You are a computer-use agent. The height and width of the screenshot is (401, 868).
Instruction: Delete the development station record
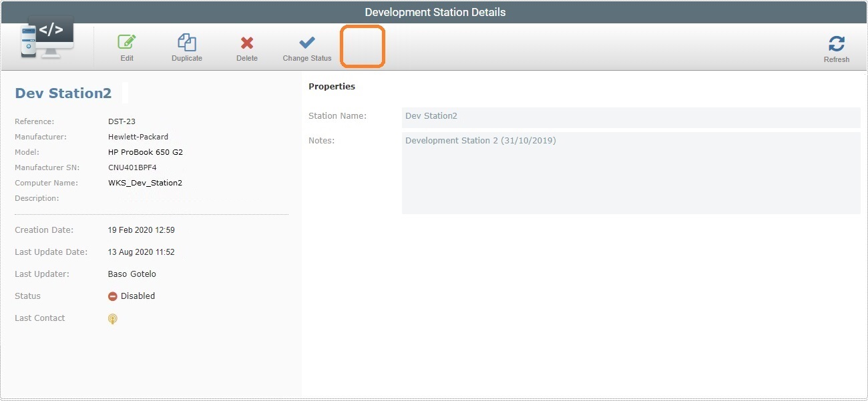tap(247, 48)
